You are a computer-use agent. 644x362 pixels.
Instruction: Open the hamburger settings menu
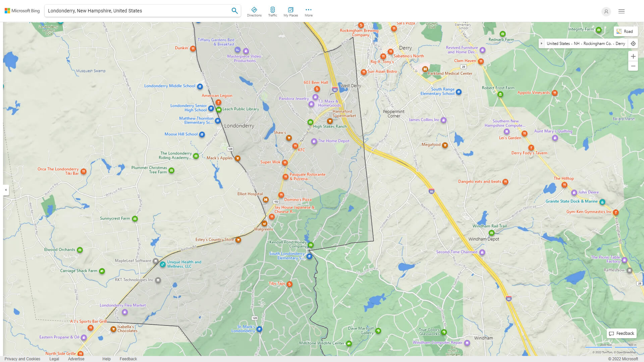tap(621, 11)
